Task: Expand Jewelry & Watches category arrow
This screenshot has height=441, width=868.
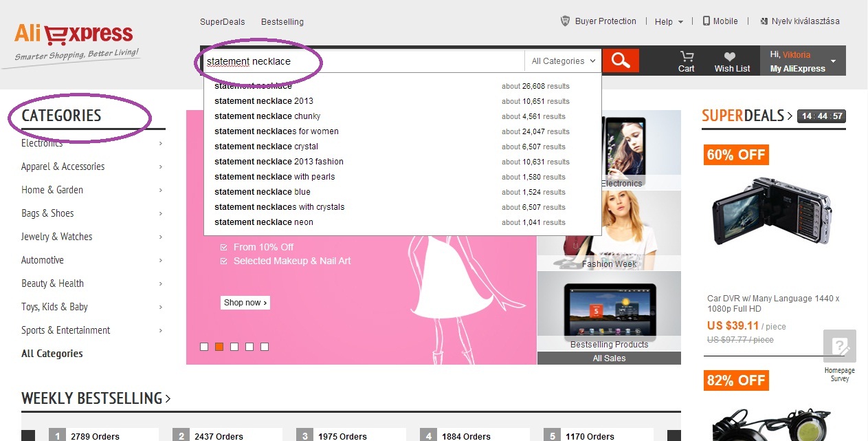Action: [161, 237]
